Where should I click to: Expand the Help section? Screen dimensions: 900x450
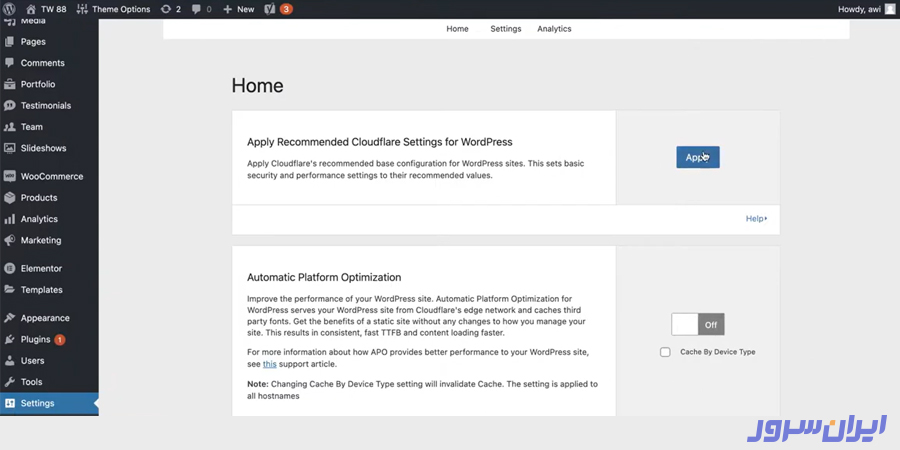(x=757, y=219)
